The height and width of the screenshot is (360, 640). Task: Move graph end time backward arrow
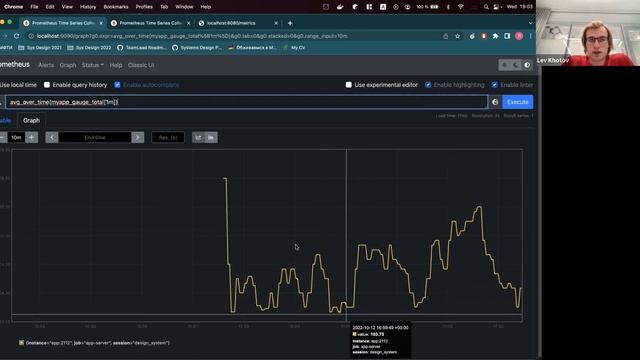click(x=52, y=138)
